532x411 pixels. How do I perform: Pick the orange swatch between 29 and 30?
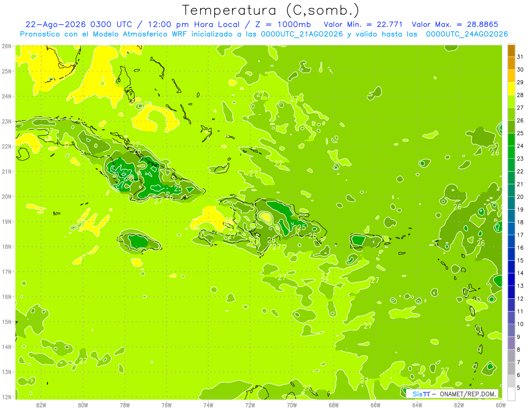click(511, 76)
